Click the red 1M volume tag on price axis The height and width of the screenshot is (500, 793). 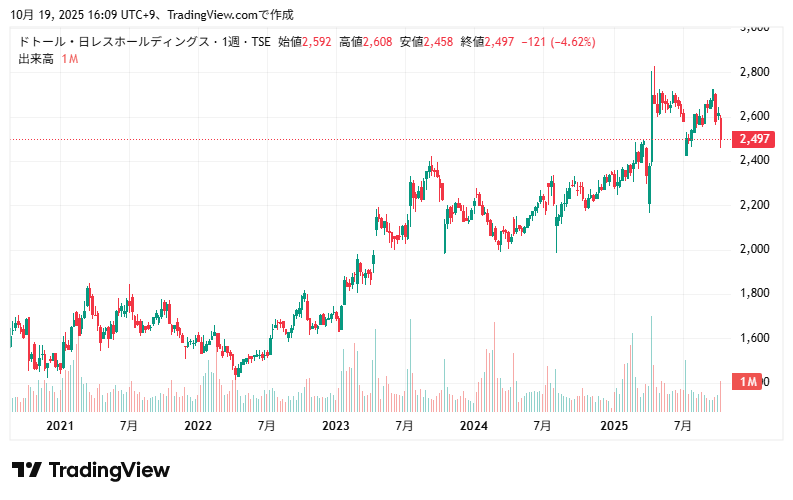pos(746,382)
